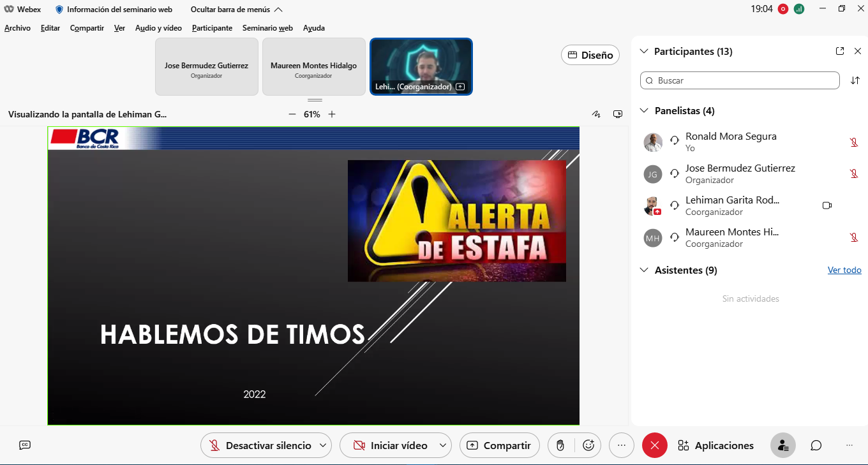Open the Archivo menu
This screenshot has height=465, width=868.
click(x=17, y=28)
